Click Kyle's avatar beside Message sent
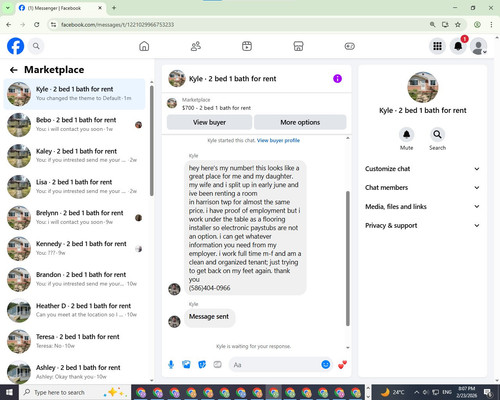 pos(174,321)
